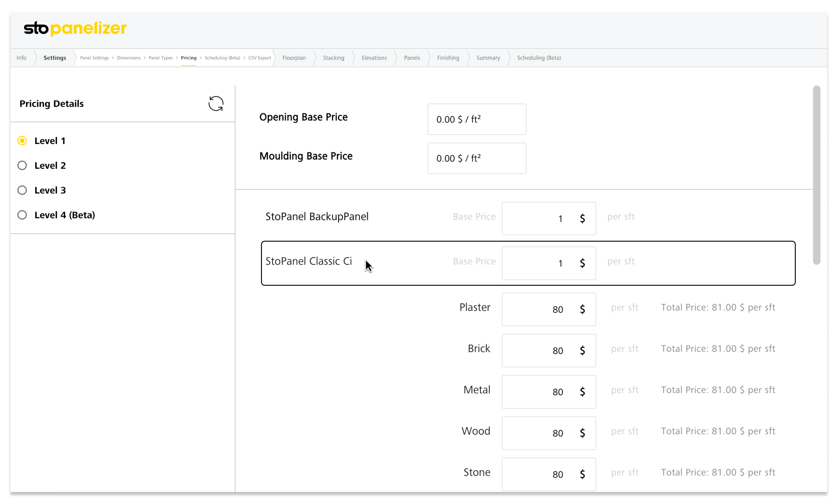Go to Dimensions sub-tab
837x504 pixels.
point(128,58)
